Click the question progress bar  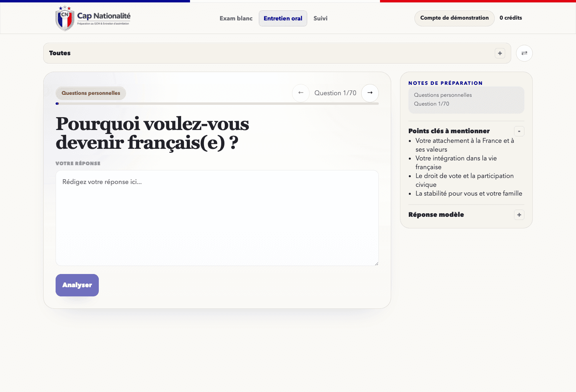(217, 104)
